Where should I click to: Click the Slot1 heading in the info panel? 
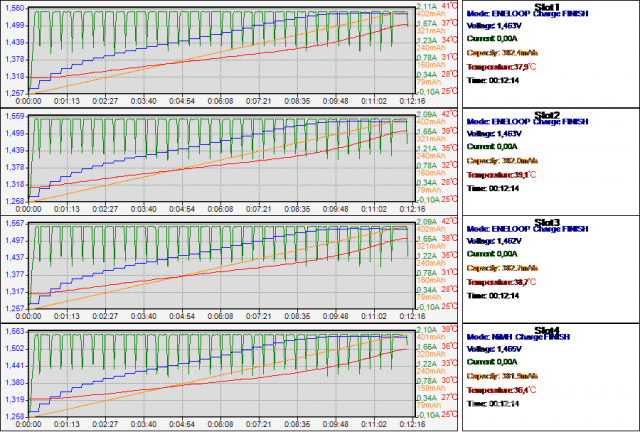click(x=547, y=7)
